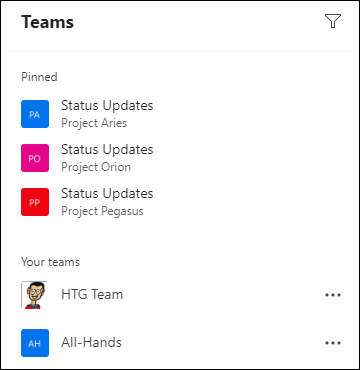The width and height of the screenshot is (360, 370).
Task: Click the red PP avatar icon
Action: click(35, 202)
